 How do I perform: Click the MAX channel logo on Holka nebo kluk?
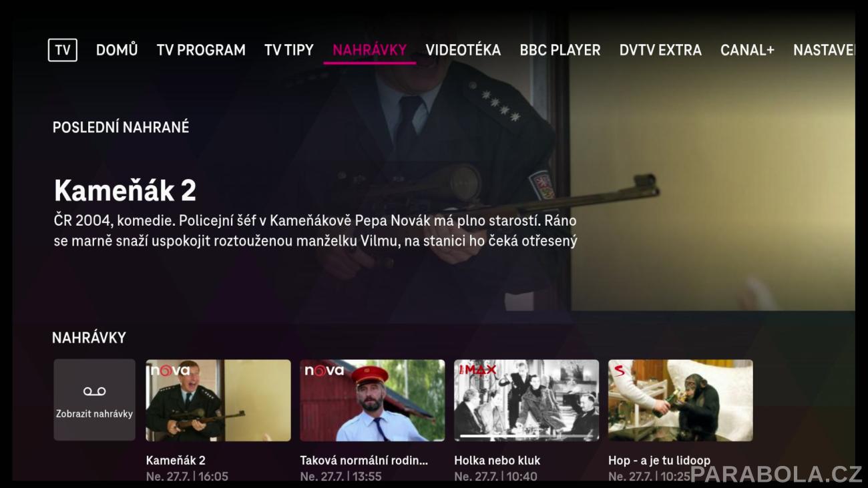pos(475,370)
